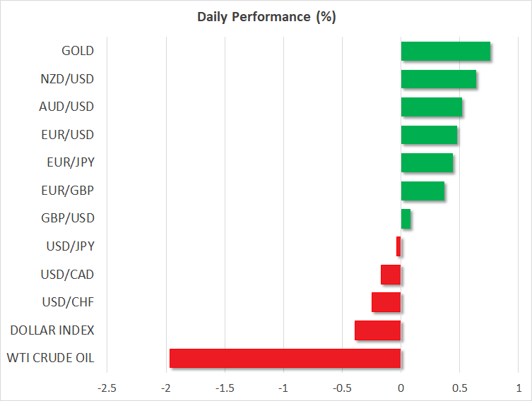The height and width of the screenshot is (401, 532).
Task: Click the EUR/GBP green bar
Action: [422, 191]
